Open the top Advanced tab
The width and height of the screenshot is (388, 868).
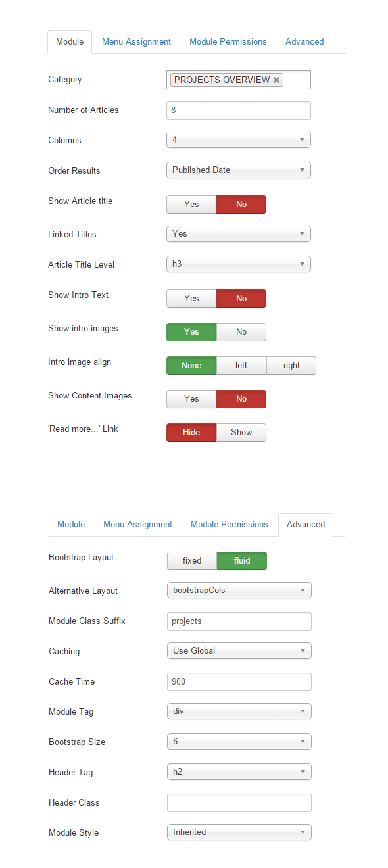point(304,42)
